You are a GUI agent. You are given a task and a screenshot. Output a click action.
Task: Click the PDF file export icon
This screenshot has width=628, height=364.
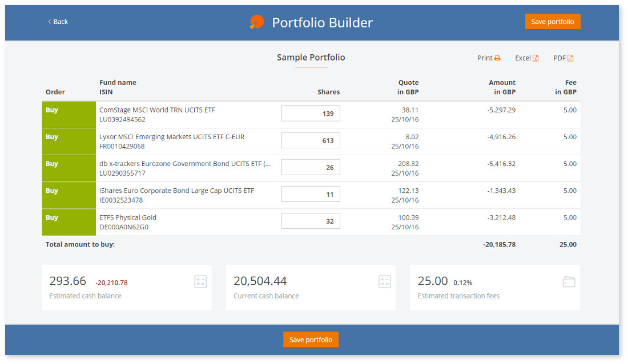coord(570,58)
